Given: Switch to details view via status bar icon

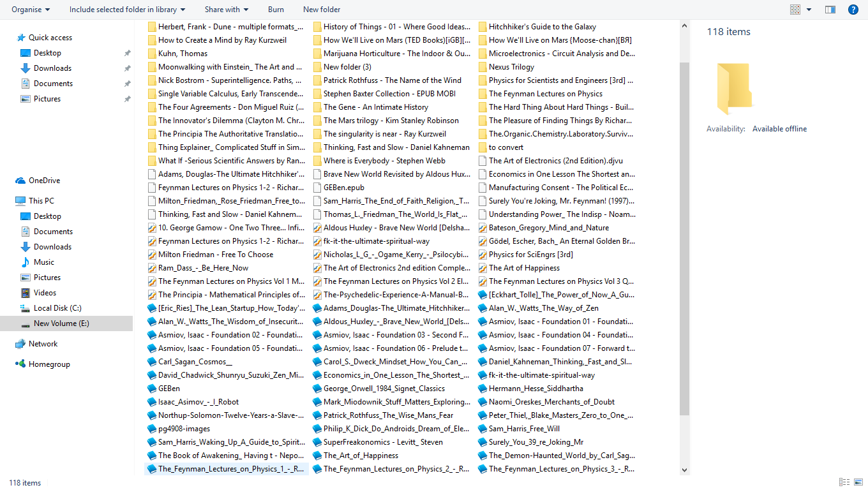Looking at the screenshot, I should click(844, 482).
